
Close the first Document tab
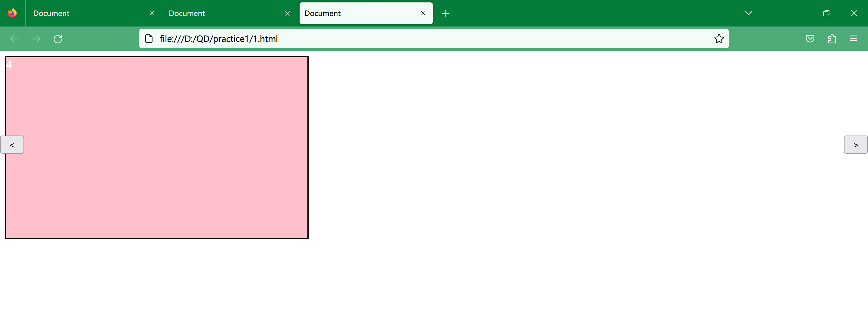click(152, 13)
